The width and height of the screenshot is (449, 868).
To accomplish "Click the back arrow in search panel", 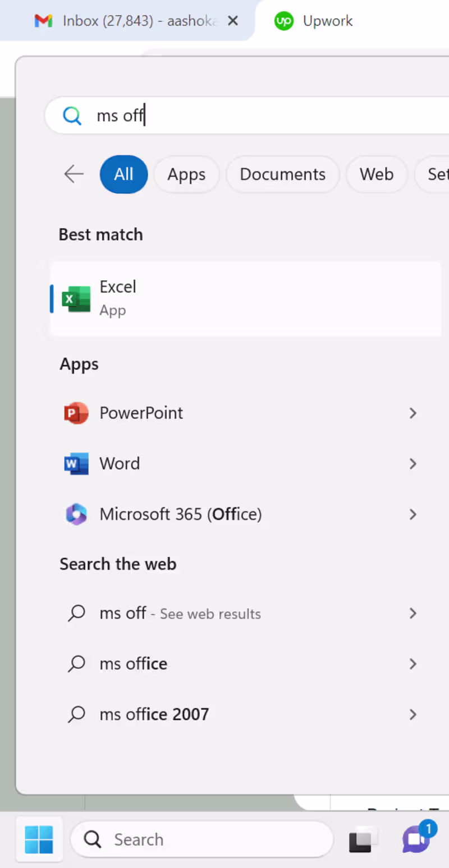I will [74, 174].
